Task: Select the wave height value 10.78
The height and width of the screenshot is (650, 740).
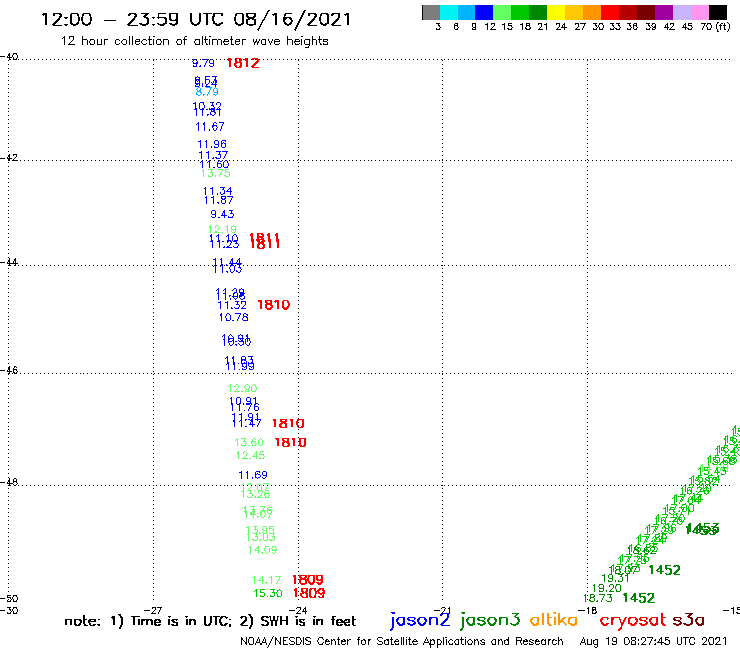Action: point(234,317)
